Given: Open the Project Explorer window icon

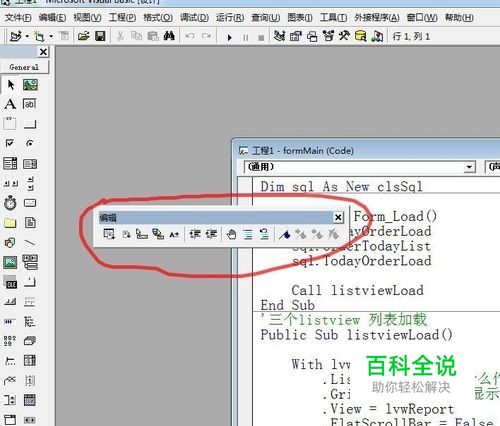Looking at the screenshot, I should click(x=279, y=36).
